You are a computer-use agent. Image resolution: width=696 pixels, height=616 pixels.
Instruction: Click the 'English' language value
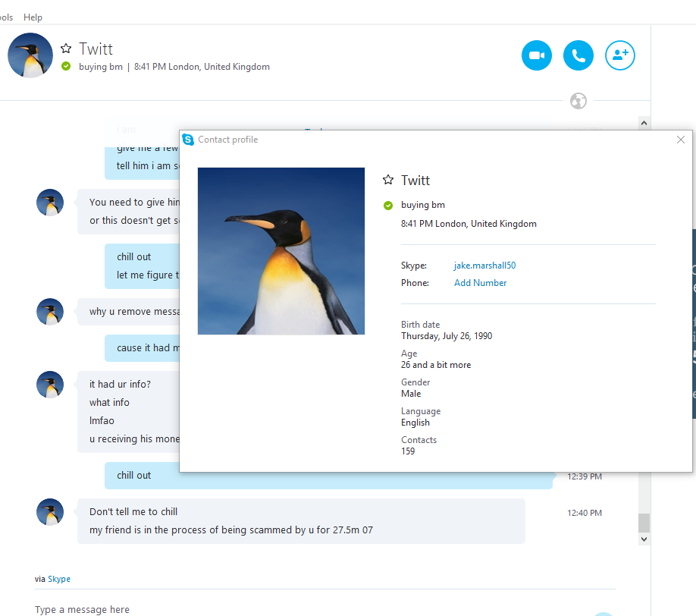click(x=415, y=423)
